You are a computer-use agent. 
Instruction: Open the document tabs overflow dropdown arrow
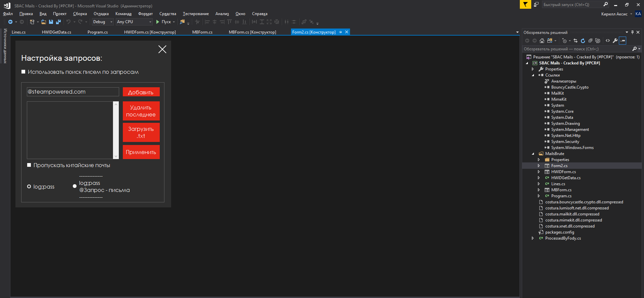(x=517, y=32)
